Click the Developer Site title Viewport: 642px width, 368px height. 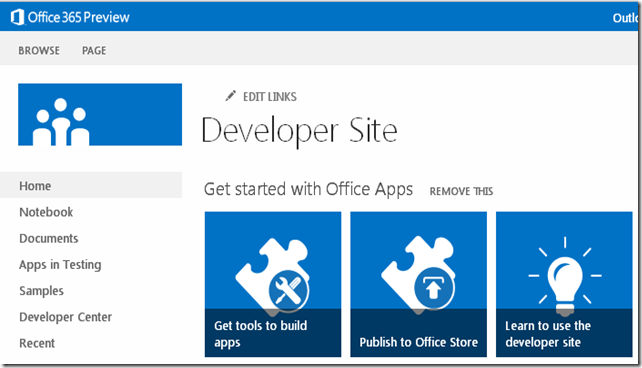coord(299,131)
